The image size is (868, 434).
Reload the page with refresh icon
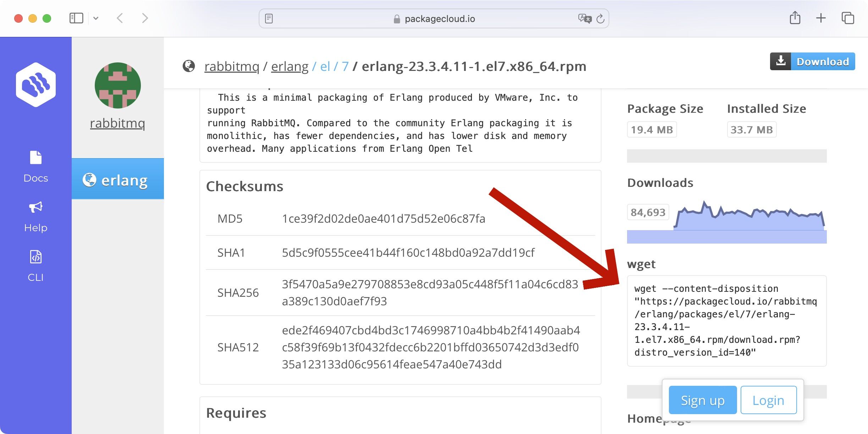tap(600, 18)
